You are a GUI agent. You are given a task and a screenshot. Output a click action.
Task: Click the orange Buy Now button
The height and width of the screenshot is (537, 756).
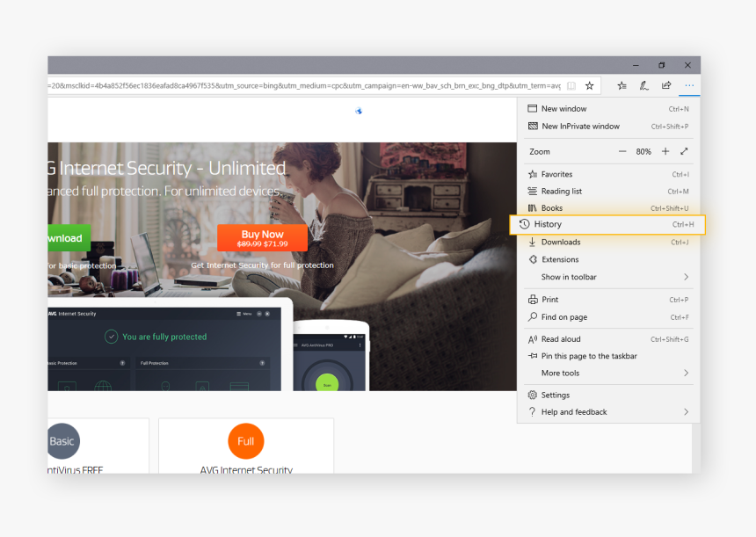(x=262, y=238)
